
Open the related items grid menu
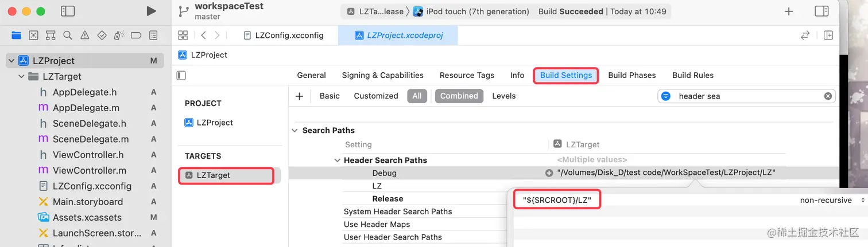pyautogui.click(x=183, y=36)
